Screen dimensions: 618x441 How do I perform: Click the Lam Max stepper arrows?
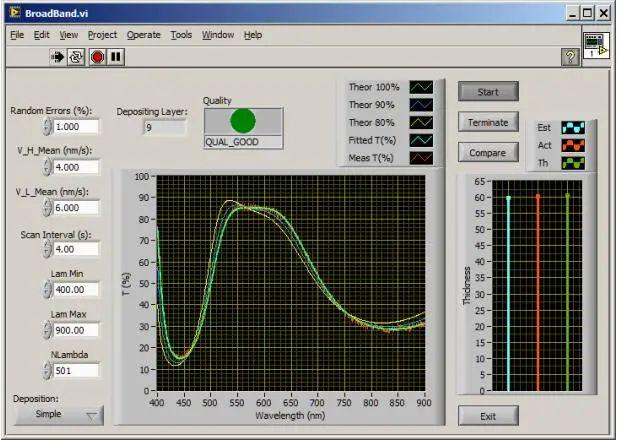click(47, 330)
